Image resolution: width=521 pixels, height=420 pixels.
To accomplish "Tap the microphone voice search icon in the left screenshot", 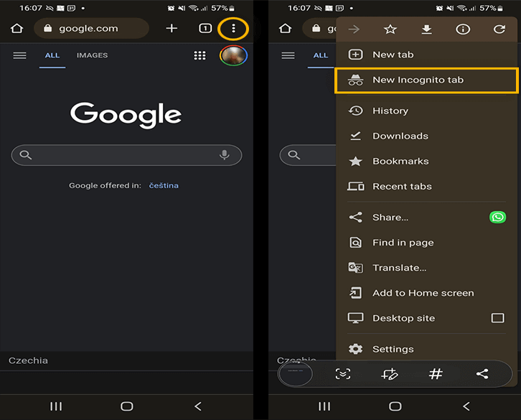I will pos(224,155).
